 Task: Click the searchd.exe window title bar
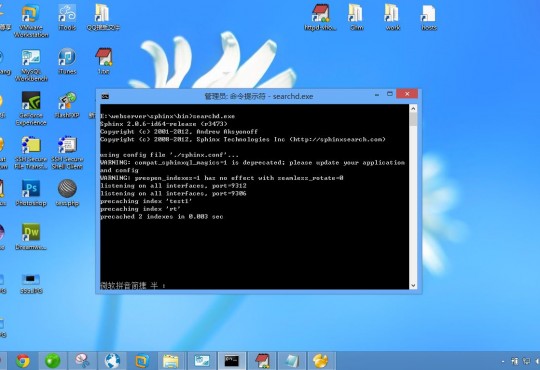259,96
